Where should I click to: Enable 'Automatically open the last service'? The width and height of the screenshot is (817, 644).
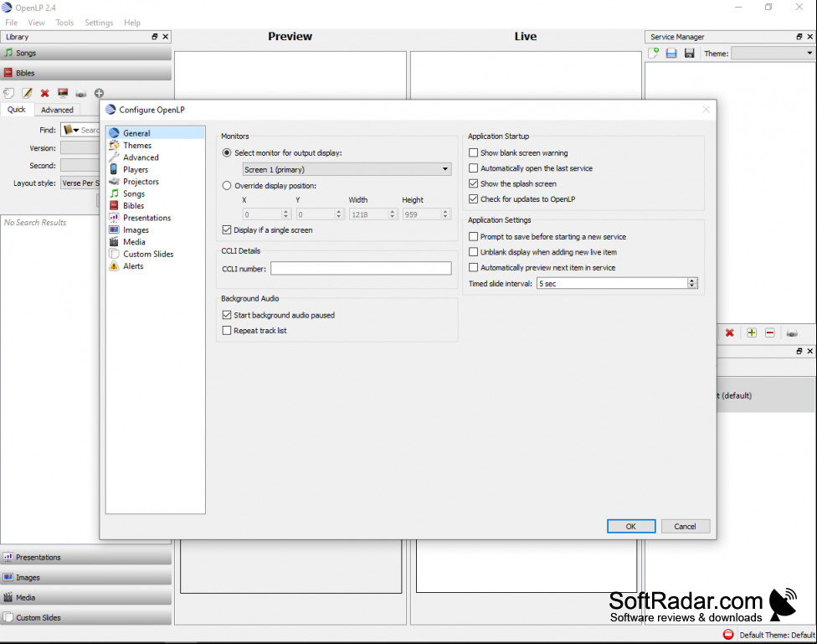coord(473,168)
